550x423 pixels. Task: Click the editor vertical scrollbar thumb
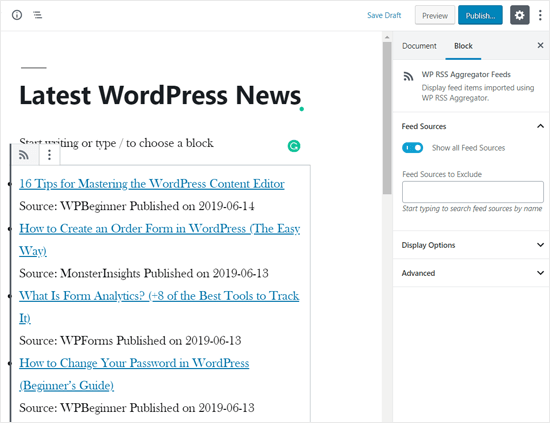tap(387, 118)
